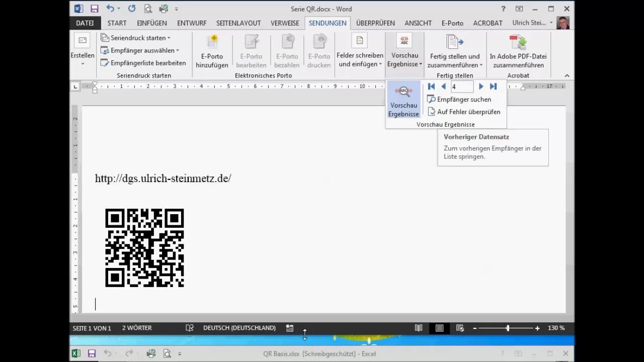Click 2 WÖRTER word count
The image size is (644, 362).
[x=137, y=328]
